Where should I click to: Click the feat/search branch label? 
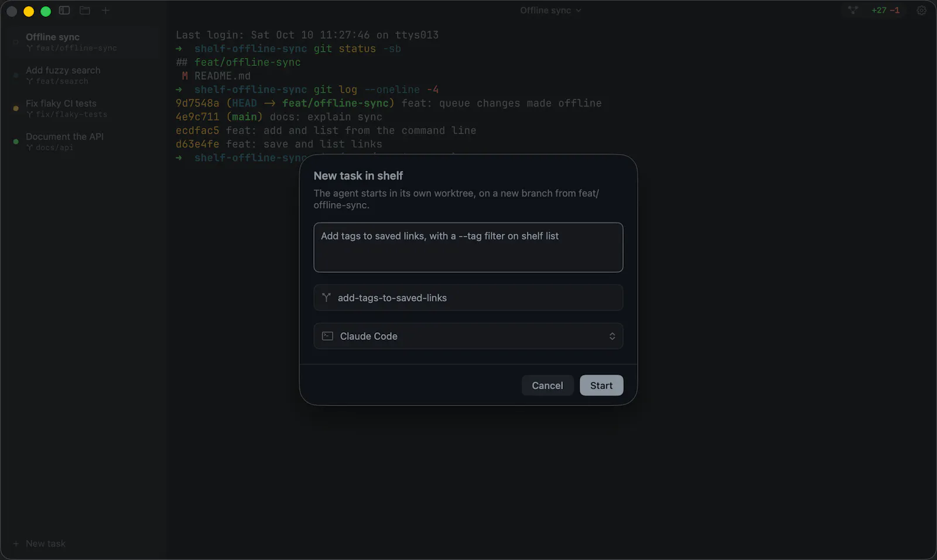(62, 82)
